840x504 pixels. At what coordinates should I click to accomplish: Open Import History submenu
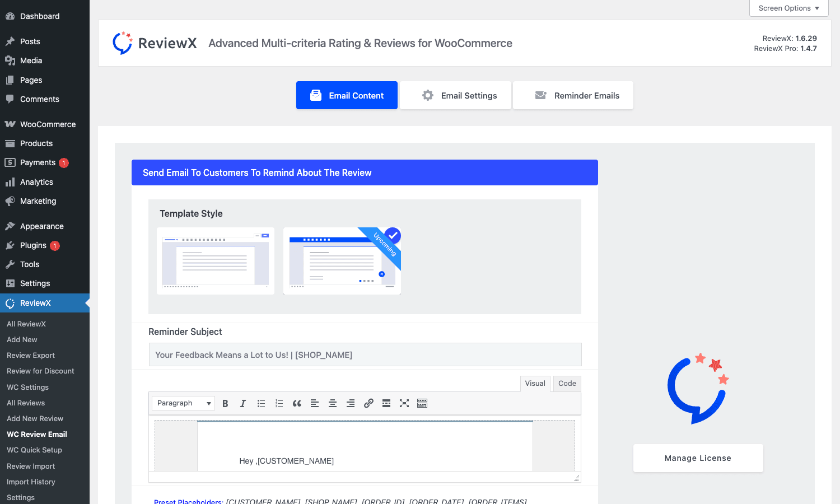(x=31, y=482)
